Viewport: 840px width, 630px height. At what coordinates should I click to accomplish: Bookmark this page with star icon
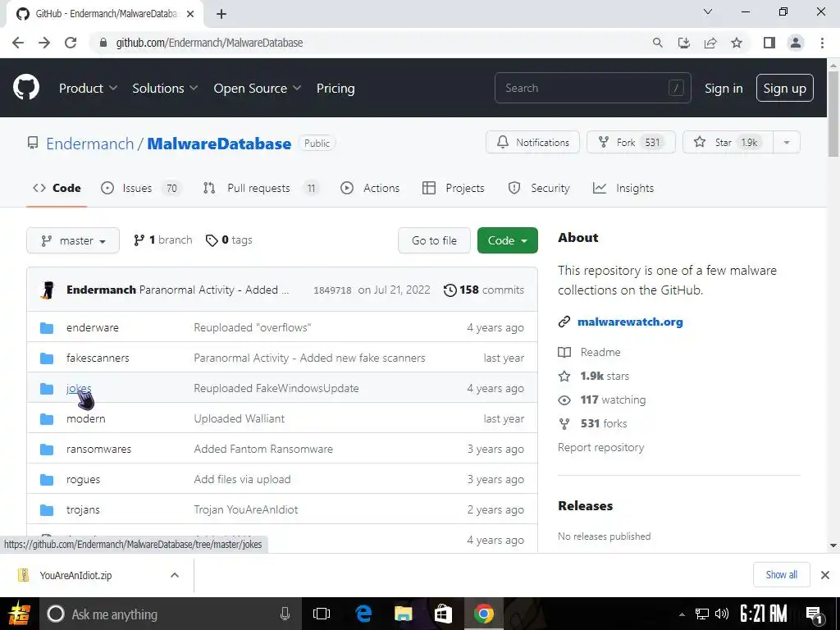pos(737,43)
